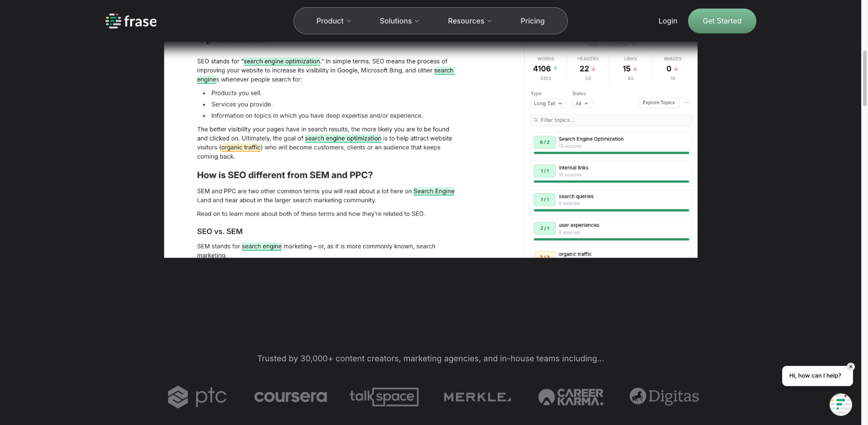Image resolution: width=868 pixels, height=425 pixels.
Task: Click the PTC company logo
Action: click(x=197, y=397)
